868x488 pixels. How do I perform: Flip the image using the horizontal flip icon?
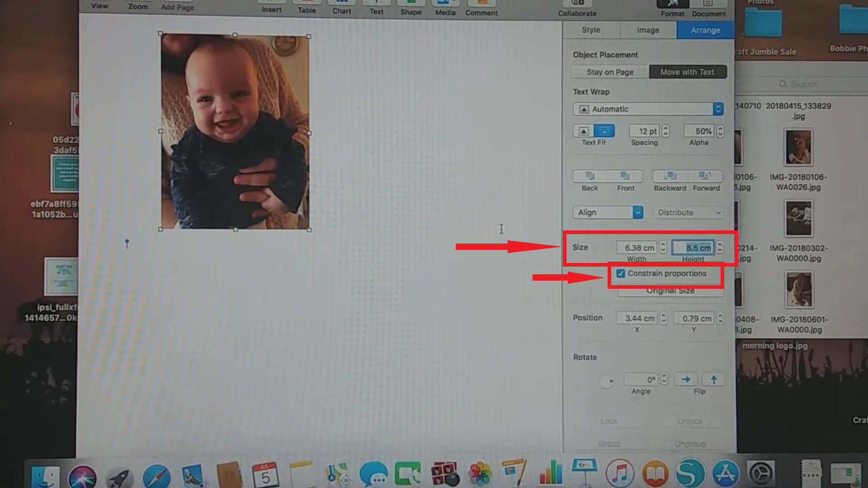pos(686,379)
